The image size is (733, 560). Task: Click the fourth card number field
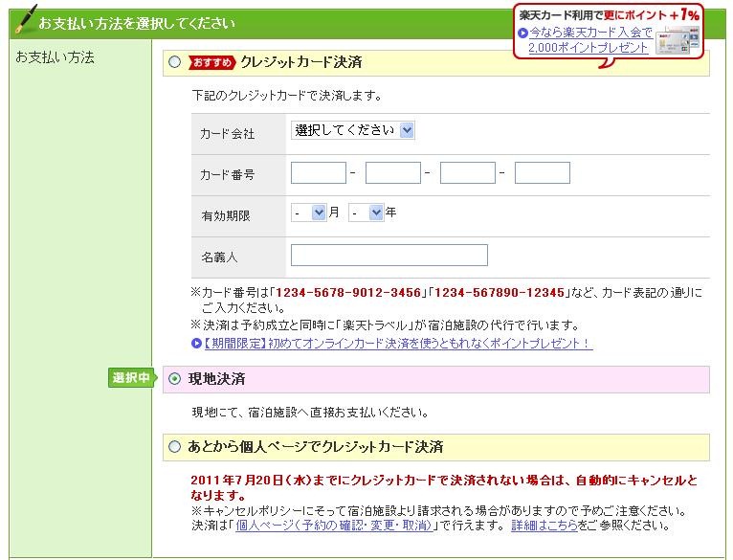pos(543,172)
